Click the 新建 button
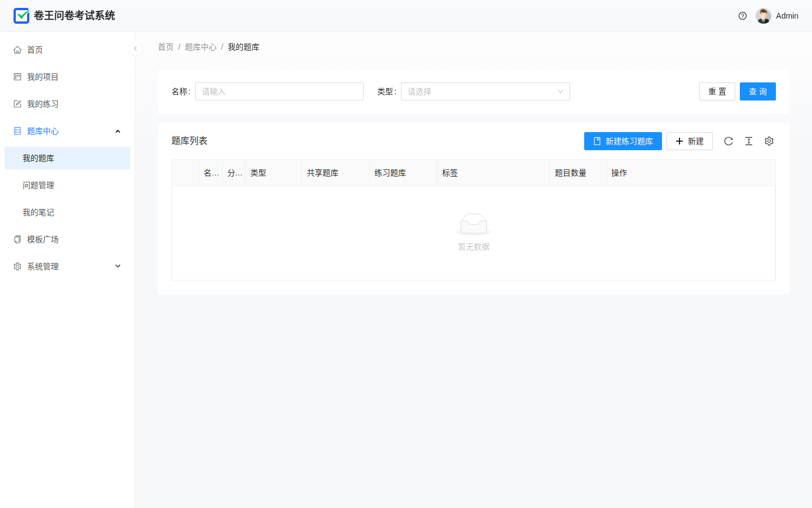 tap(690, 141)
